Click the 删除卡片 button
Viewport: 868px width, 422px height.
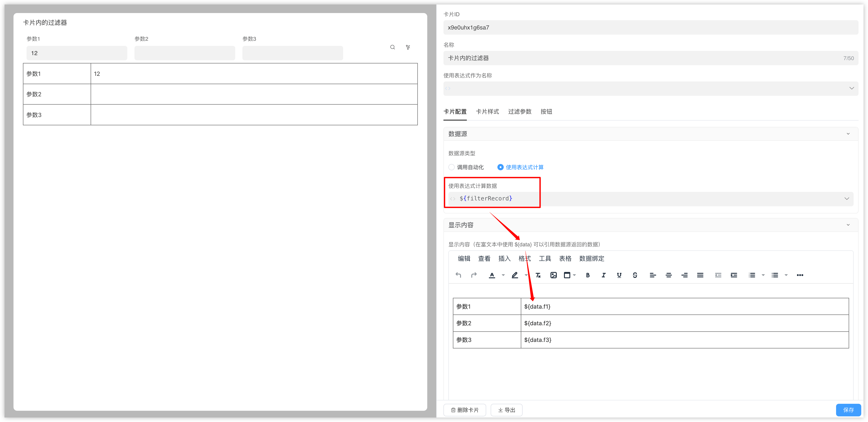pyautogui.click(x=465, y=410)
